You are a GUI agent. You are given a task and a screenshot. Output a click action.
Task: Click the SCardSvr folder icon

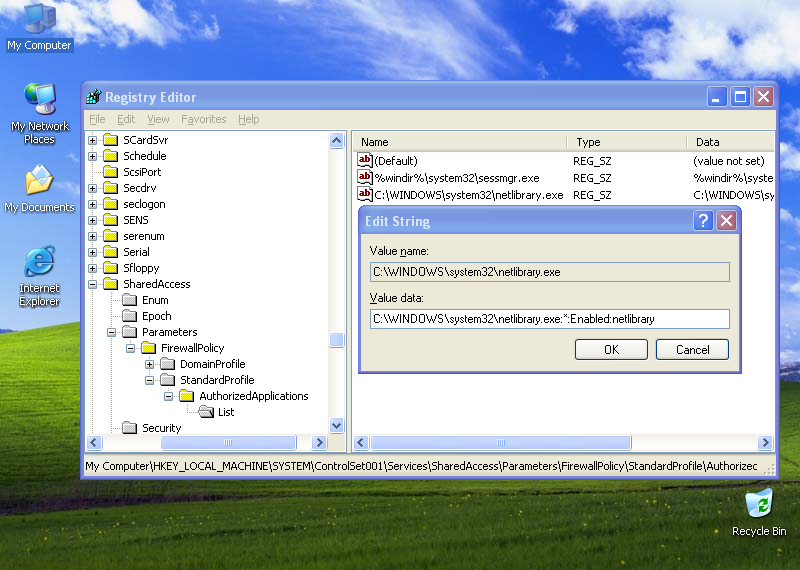coord(111,140)
